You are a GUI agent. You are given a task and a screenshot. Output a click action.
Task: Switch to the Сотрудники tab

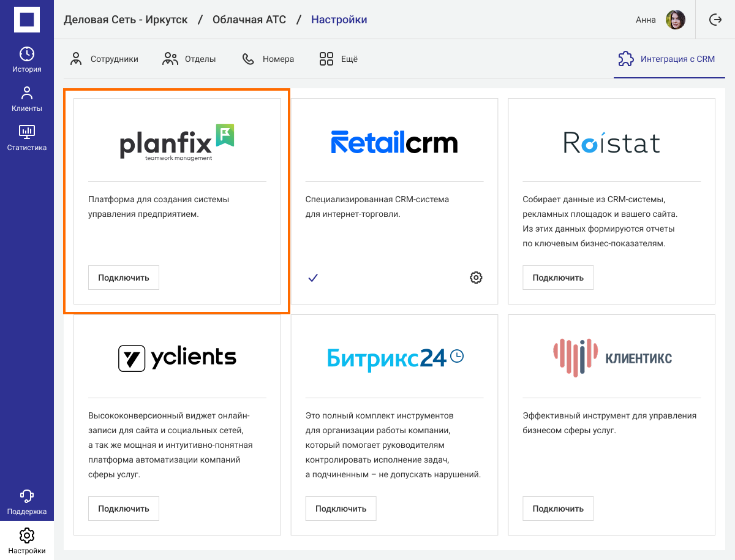tap(104, 59)
